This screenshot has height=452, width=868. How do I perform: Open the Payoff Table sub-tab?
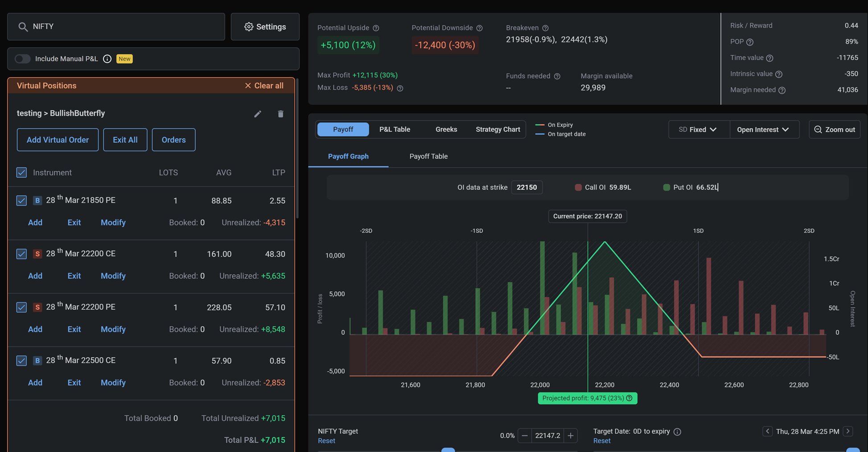pos(428,156)
